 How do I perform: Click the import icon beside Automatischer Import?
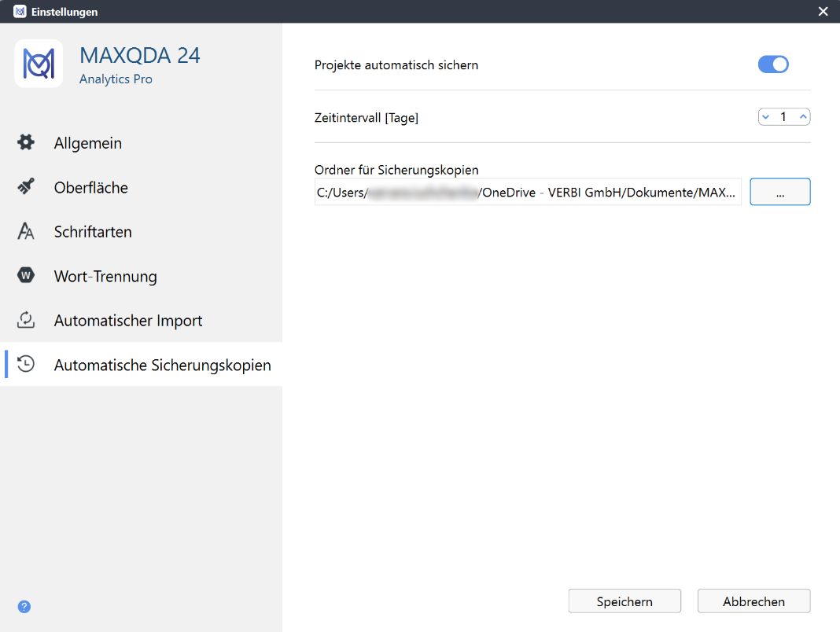tap(26, 320)
